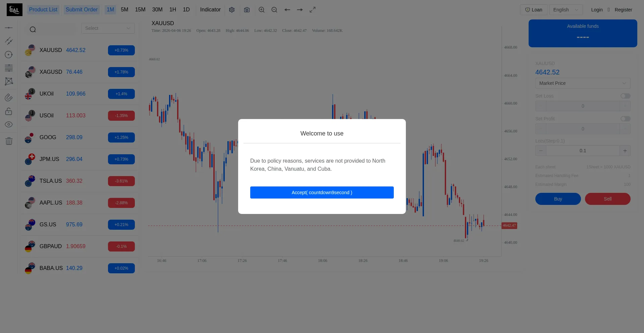This screenshot has height=333, width=644.
Task: Toggle the Set Loss switch
Action: (x=625, y=96)
